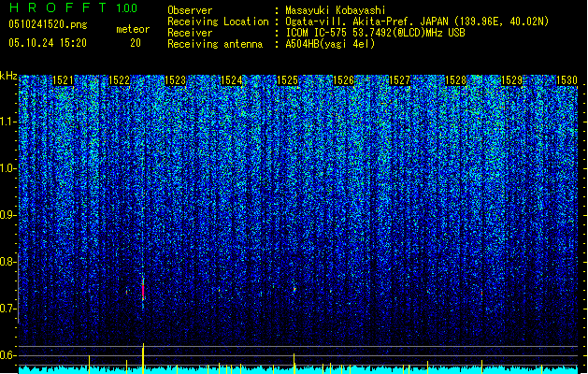
Task: Click the 1522 time marker
Action: coord(119,80)
